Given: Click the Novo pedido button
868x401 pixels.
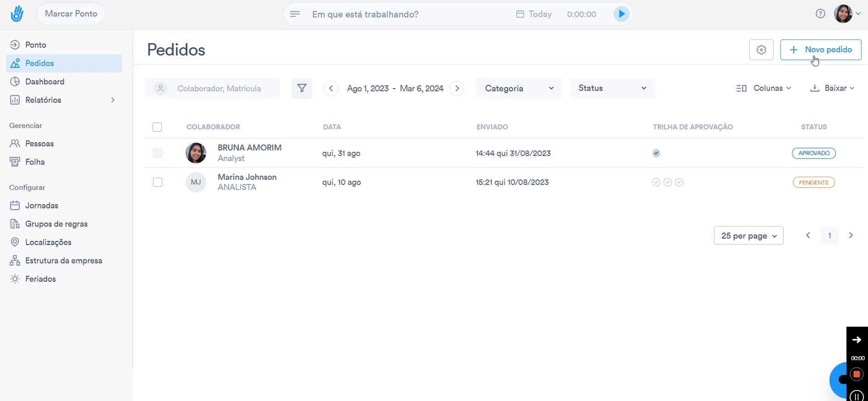Looking at the screenshot, I should tap(820, 50).
